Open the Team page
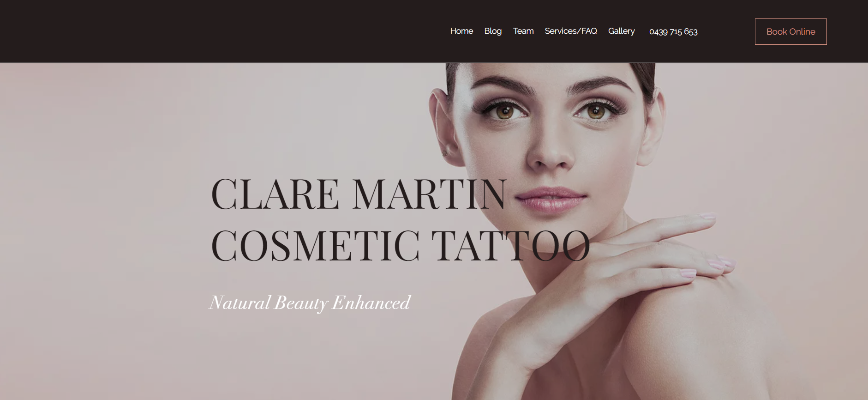Viewport: 868px width, 400px height. [523, 31]
